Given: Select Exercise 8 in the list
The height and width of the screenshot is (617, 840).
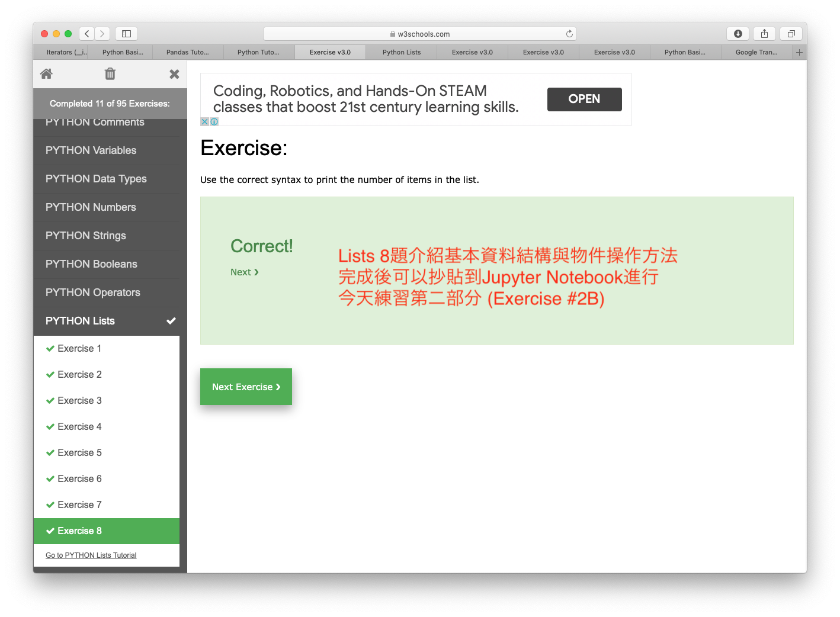Looking at the screenshot, I should 79,531.
